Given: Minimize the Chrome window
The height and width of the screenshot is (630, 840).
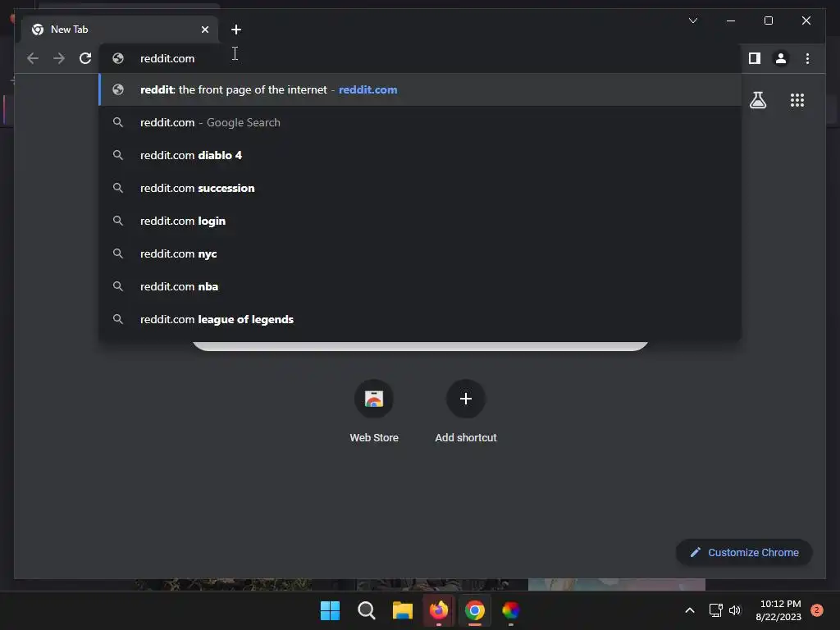Looking at the screenshot, I should point(731,21).
